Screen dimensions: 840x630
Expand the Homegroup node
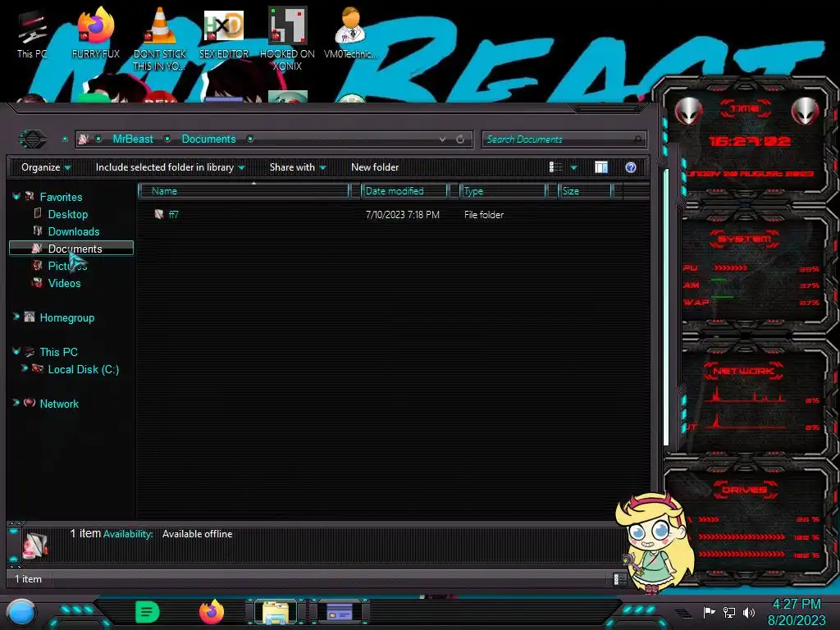click(x=16, y=317)
